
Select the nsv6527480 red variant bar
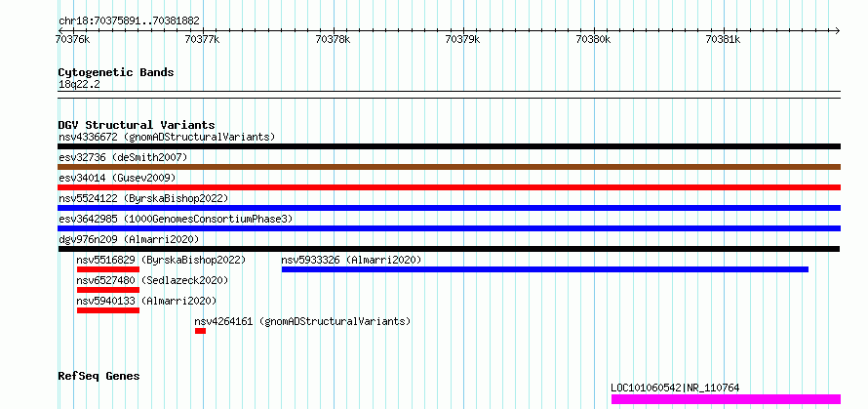coord(108,290)
